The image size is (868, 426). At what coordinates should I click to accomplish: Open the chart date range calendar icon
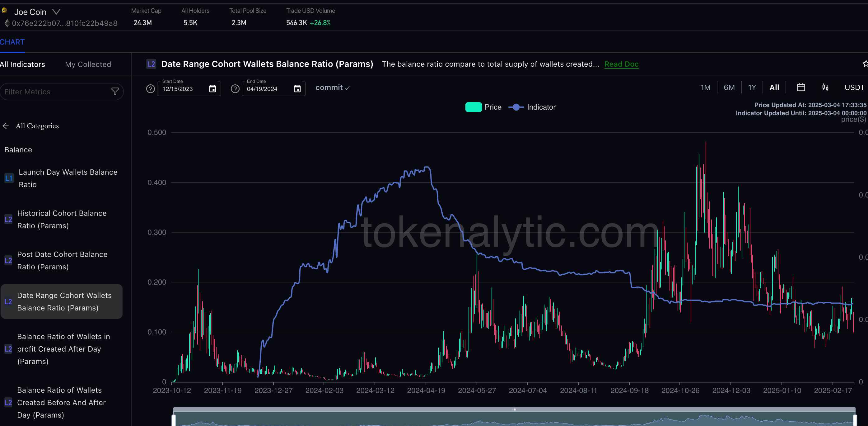[801, 88]
